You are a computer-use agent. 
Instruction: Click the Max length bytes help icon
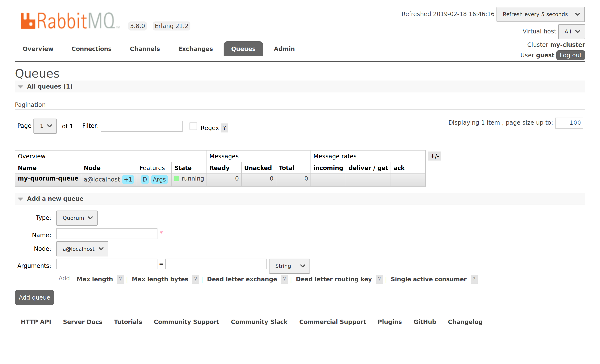(195, 279)
